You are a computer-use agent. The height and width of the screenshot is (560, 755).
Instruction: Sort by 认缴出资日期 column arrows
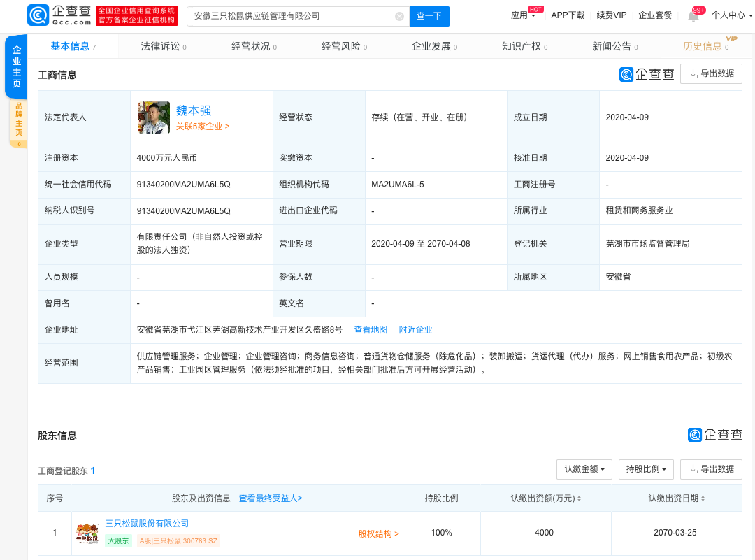[x=703, y=498]
